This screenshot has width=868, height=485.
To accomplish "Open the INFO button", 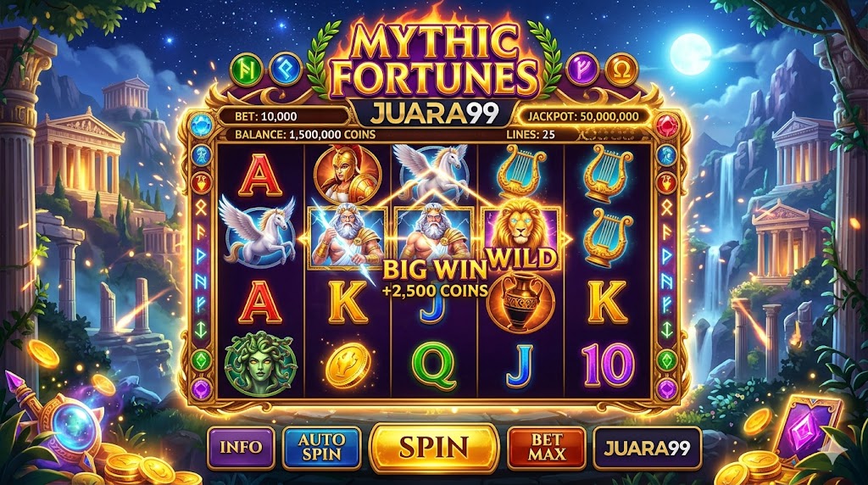I will pyautogui.click(x=241, y=448).
